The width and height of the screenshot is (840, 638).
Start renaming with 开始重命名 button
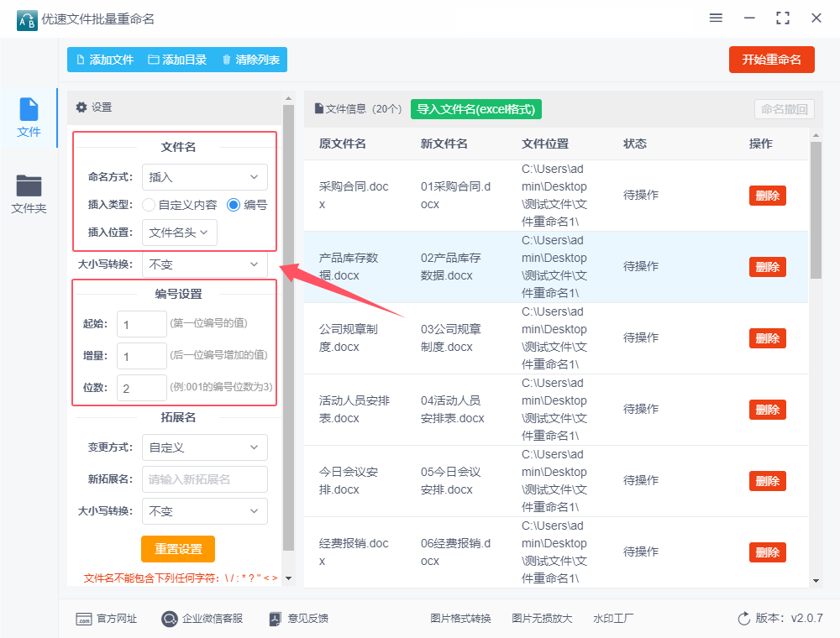tap(771, 60)
